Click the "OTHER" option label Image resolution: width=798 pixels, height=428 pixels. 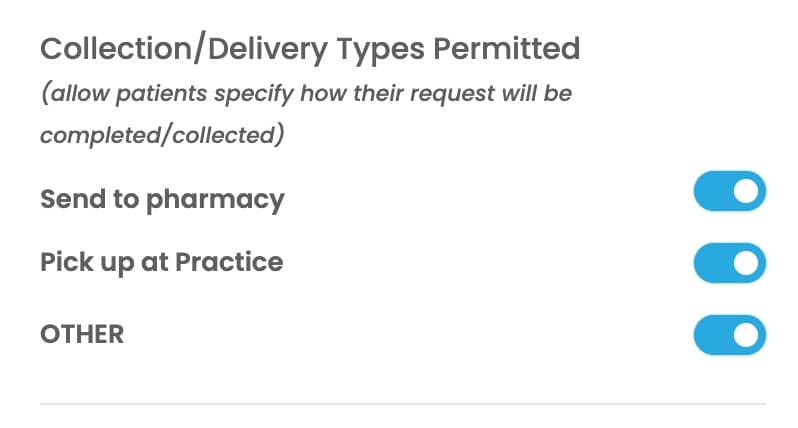point(82,334)
